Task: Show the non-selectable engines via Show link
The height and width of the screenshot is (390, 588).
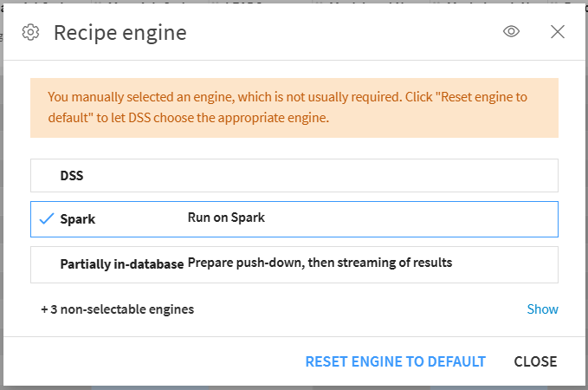Action: 542,309
